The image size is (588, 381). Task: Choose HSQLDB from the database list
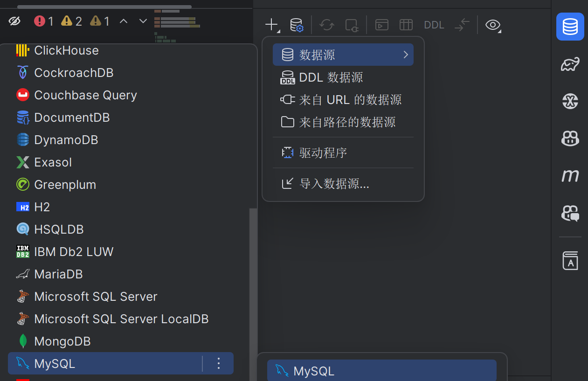coord(121,229)
